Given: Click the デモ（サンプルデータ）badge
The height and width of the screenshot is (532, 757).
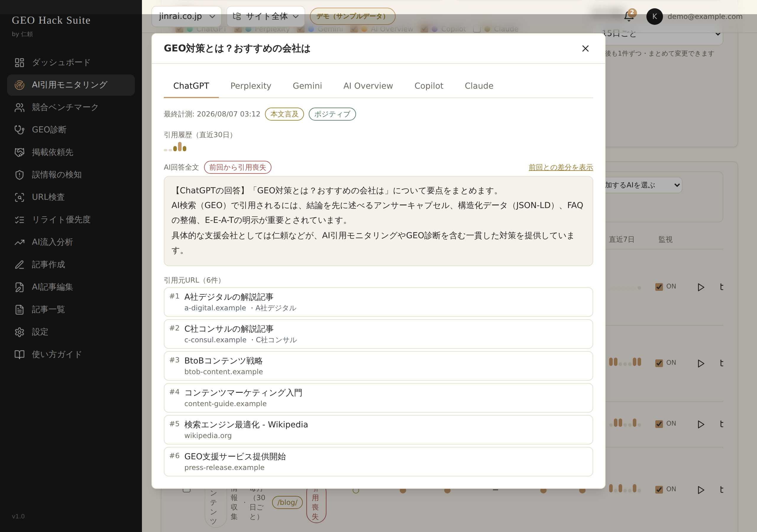Looking at the screenshot, I should [x=352, y=16].
